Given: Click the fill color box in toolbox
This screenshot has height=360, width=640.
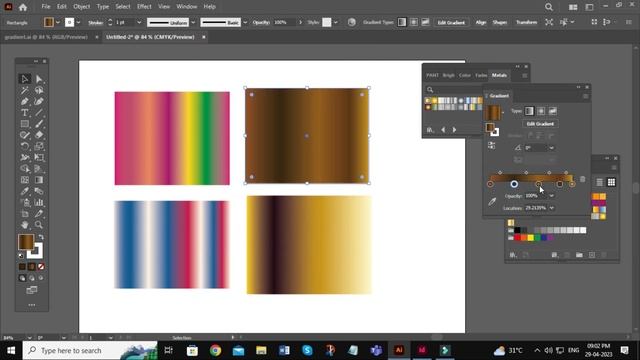Looking at the screenshot, I should 26,242.
